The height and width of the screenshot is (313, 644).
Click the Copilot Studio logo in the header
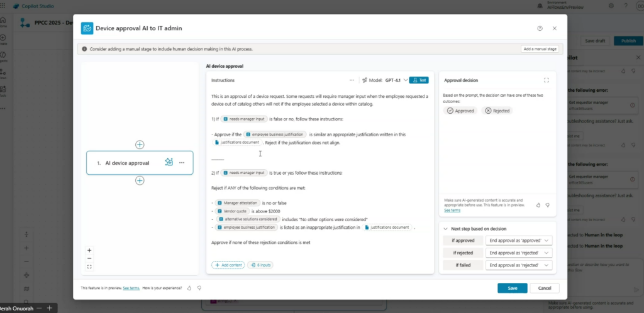pyautogui.click(x=16, y=6)
